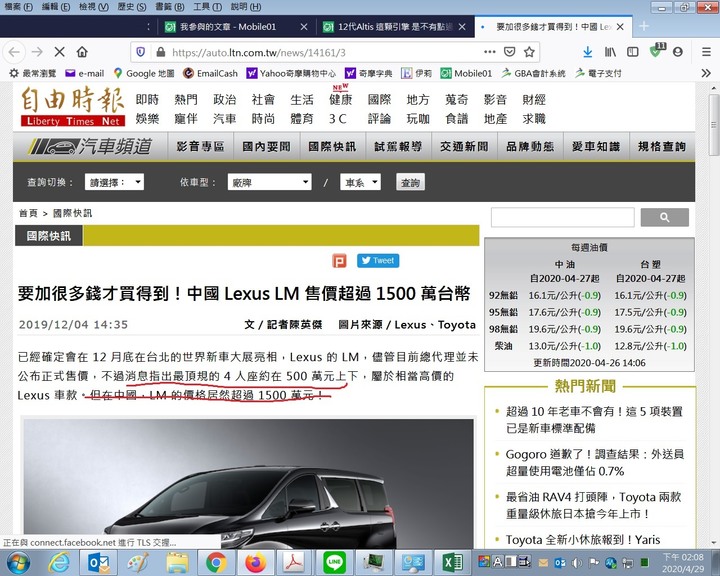Open the downloads panel
The height and width of the screenshot is (576, 720).
point(588,52)
